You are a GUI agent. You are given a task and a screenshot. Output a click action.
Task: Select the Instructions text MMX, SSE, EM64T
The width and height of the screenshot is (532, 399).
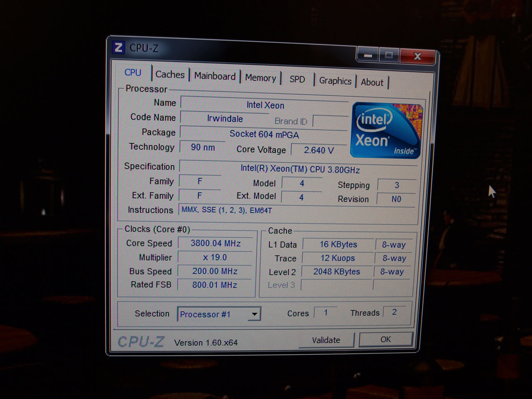pos(227,210)
